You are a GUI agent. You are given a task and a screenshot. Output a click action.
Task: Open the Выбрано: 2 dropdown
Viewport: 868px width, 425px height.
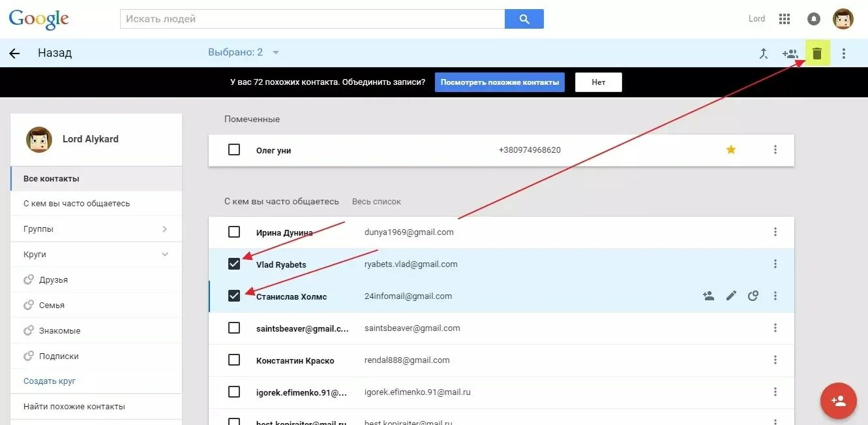[244, 52]
